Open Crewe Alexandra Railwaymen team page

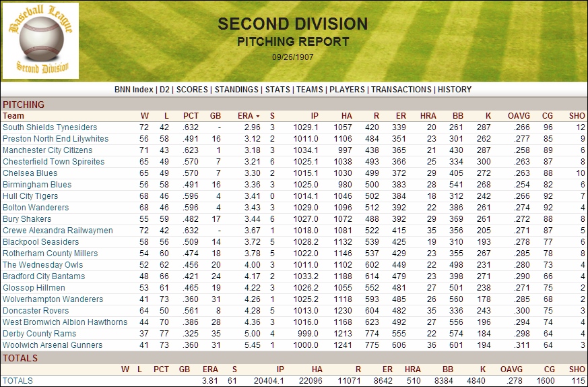click(x=58, y=231)
